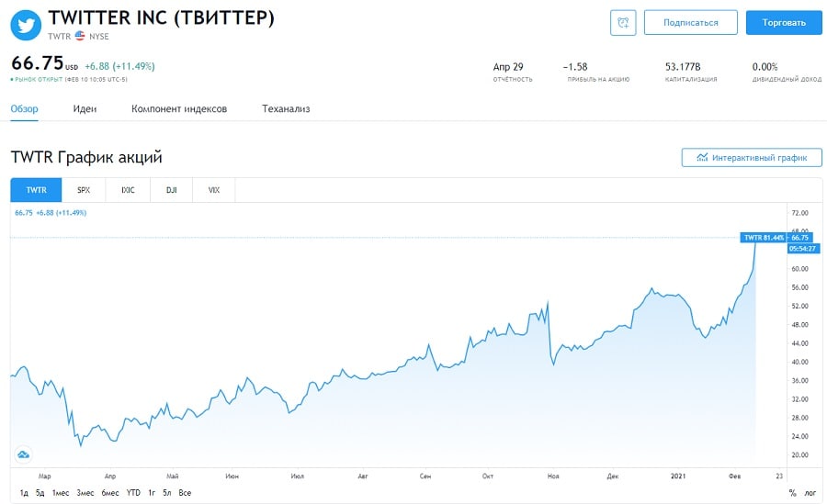Screen dimensions: 827x504
Task: Click the РЫНОК ОТКРЫТ market status text
Action: click(38, 80)
